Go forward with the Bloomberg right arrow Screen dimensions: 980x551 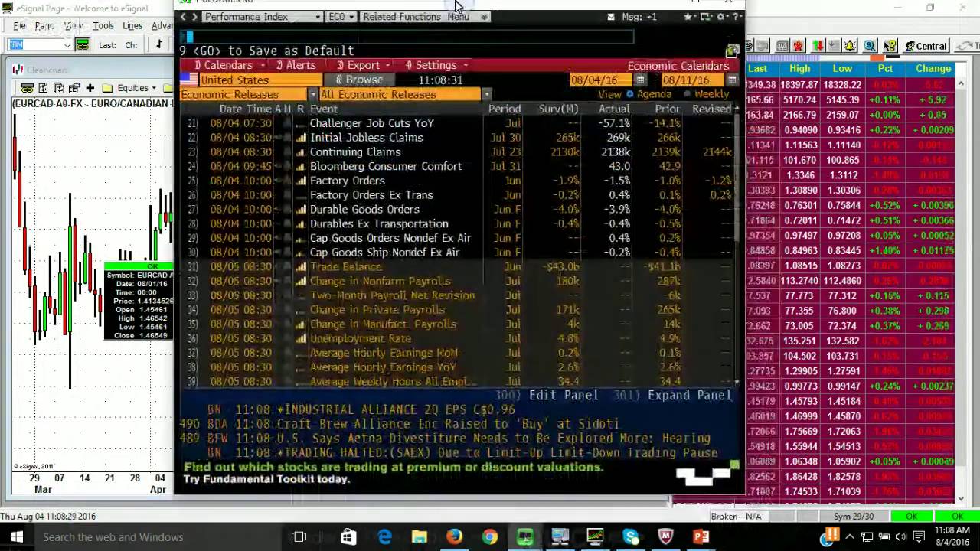click(x=194, y=17)
